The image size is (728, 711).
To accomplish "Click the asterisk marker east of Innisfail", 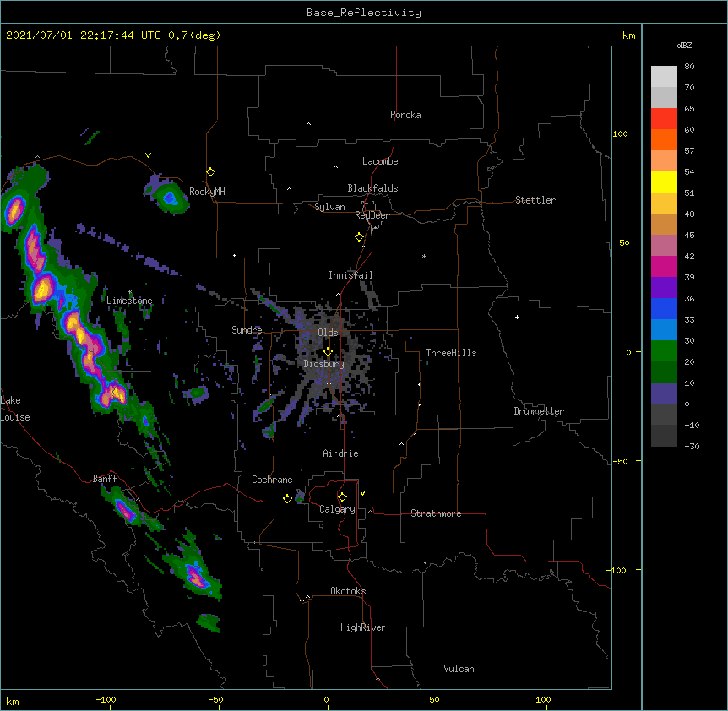I will pyautogui.click(x=424, y=257).
